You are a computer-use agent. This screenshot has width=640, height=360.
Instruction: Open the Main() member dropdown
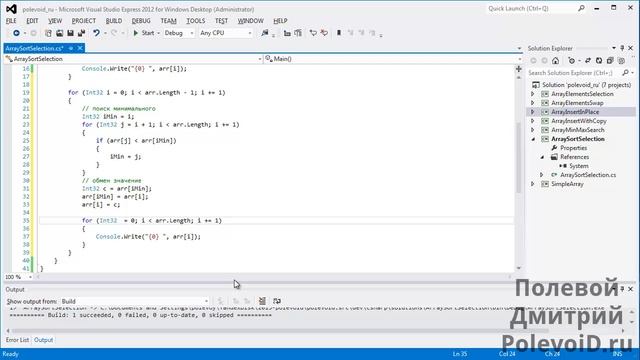pyautogui.click(x=393, y=59)
